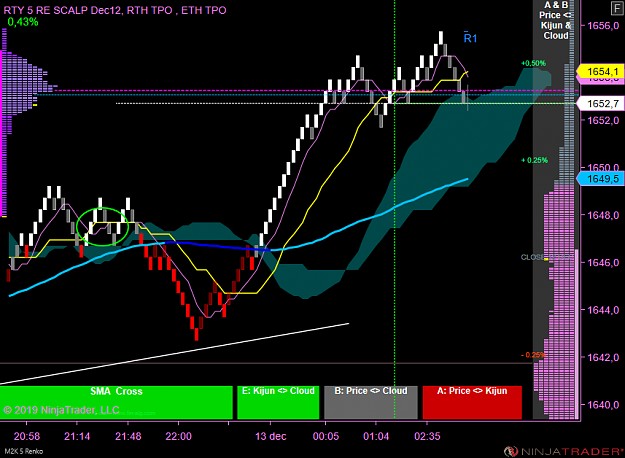Click the SMA Cross green signal box
This screenshot has width=625, height=458.
point(116,402)
